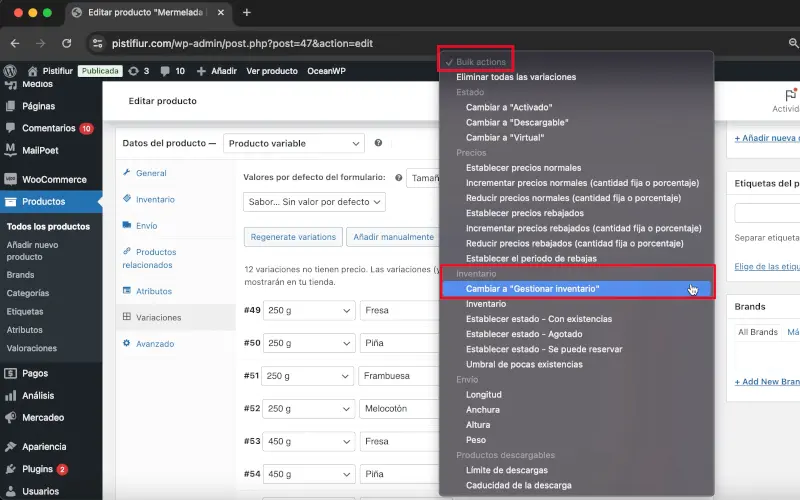Click the Añadir manualmente button

pos(393,237)
